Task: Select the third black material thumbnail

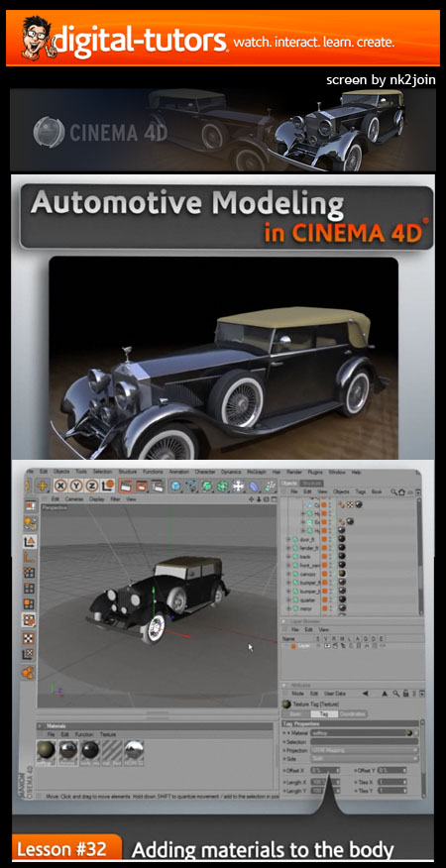Action: coord(90,752)
